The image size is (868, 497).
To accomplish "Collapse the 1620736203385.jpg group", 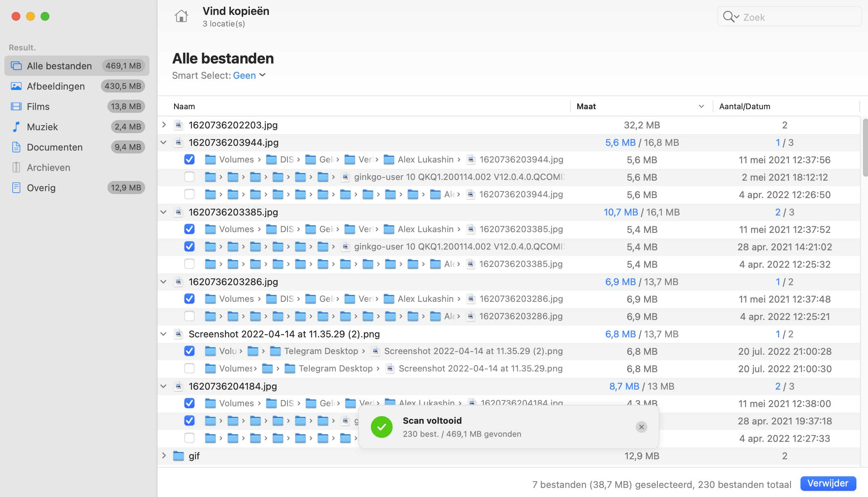I will coord(164,212).
